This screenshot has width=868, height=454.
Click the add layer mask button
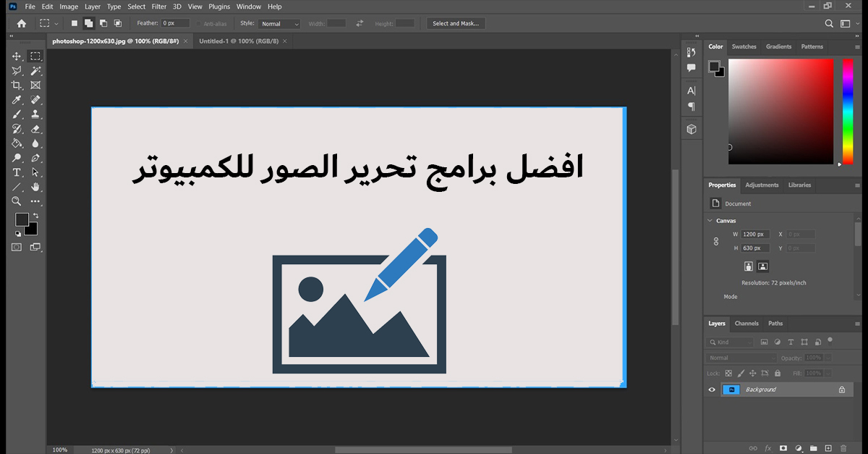pyautogui.click(x=783, y=448)
